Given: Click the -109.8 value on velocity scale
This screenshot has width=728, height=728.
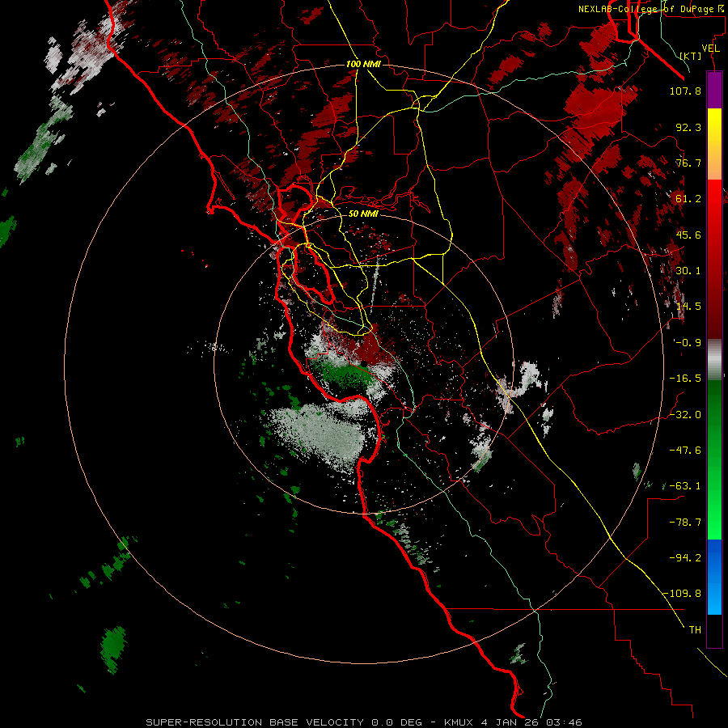Looking at the screenshot, I should [683, 594].
